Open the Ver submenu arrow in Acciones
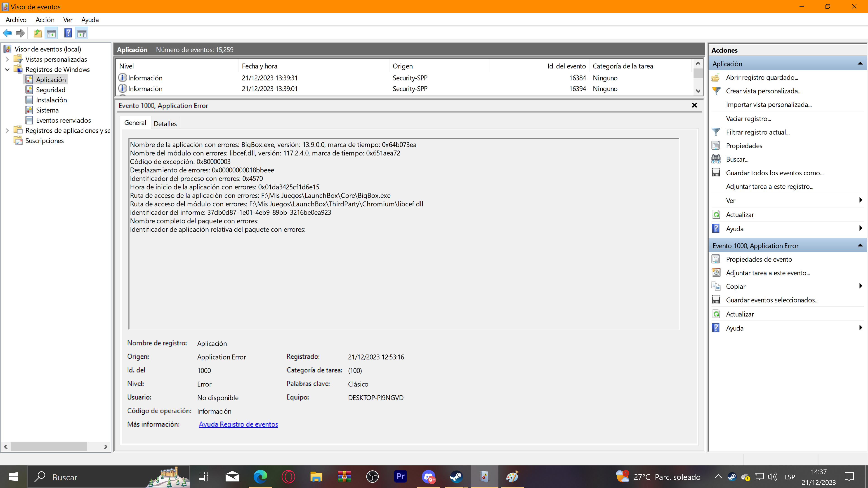 click(x=861, y=200)
